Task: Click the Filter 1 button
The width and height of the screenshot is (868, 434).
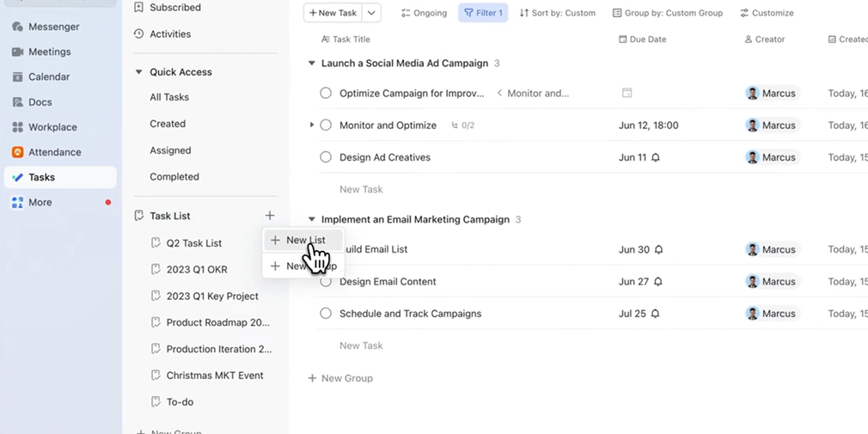Action: pos(483,13)
